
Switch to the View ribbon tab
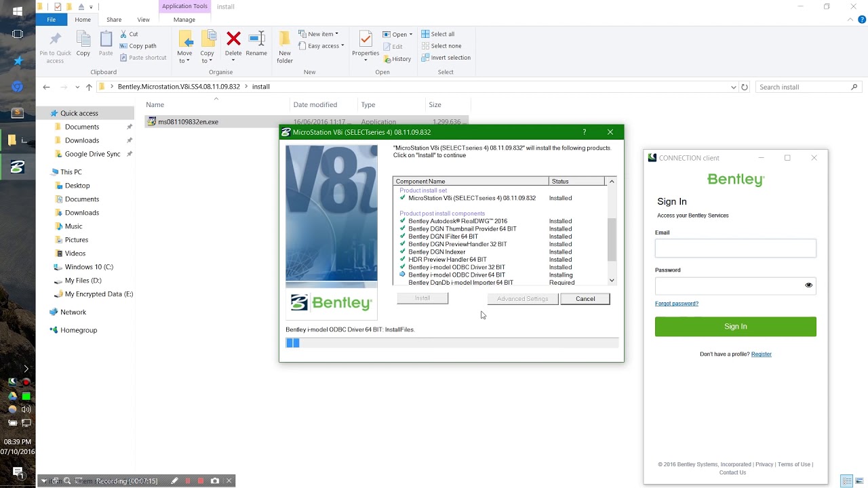click(143, 20)
